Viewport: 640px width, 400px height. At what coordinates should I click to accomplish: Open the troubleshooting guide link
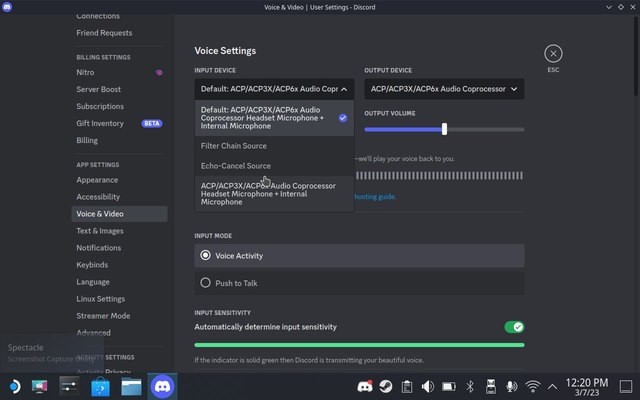point(375,197)
